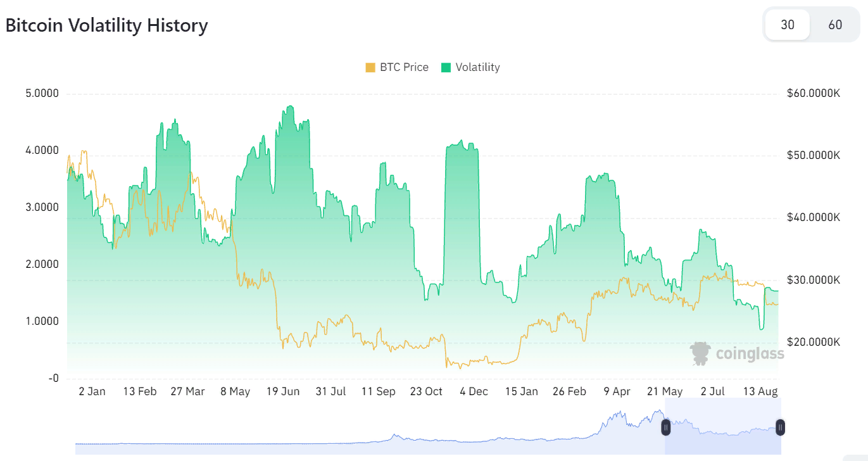
Task: Click the $60.0000K price axis label
Action: 813,94
